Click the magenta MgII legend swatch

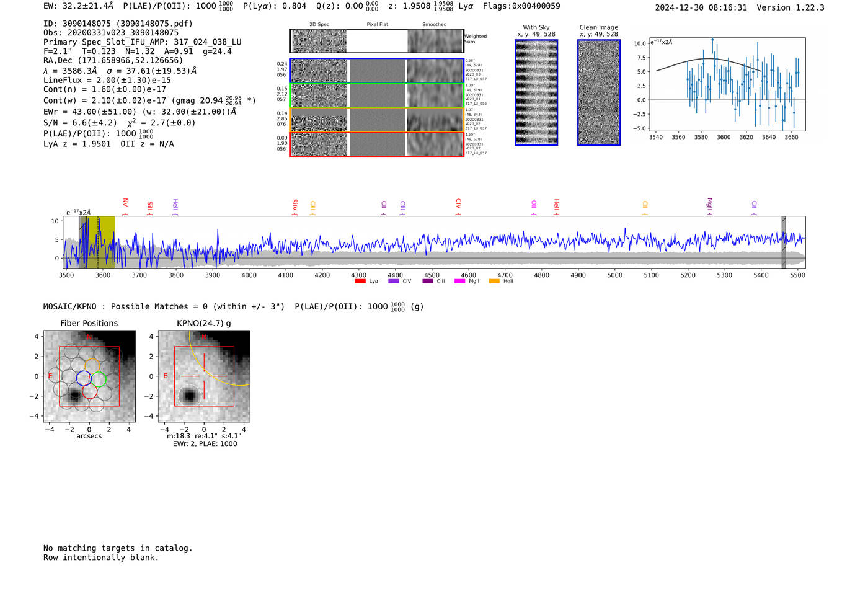(459, 281)
